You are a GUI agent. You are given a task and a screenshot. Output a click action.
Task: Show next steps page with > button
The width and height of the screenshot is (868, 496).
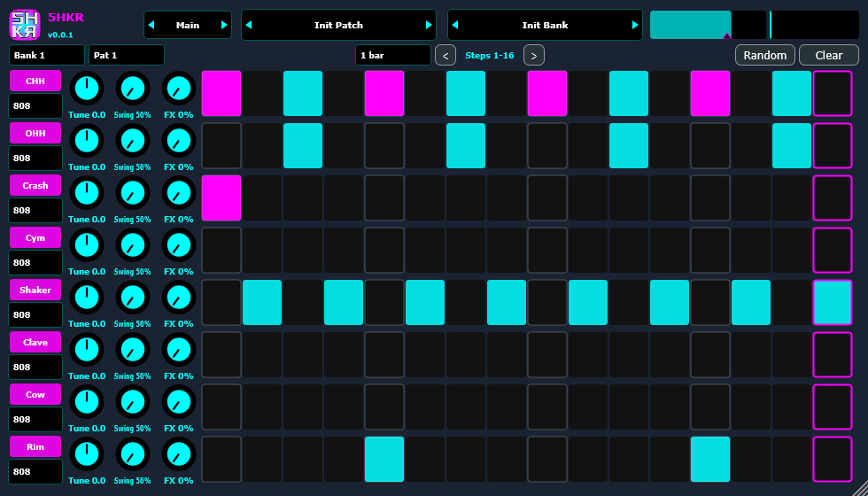pyautogui.click(x=533, y=55)
